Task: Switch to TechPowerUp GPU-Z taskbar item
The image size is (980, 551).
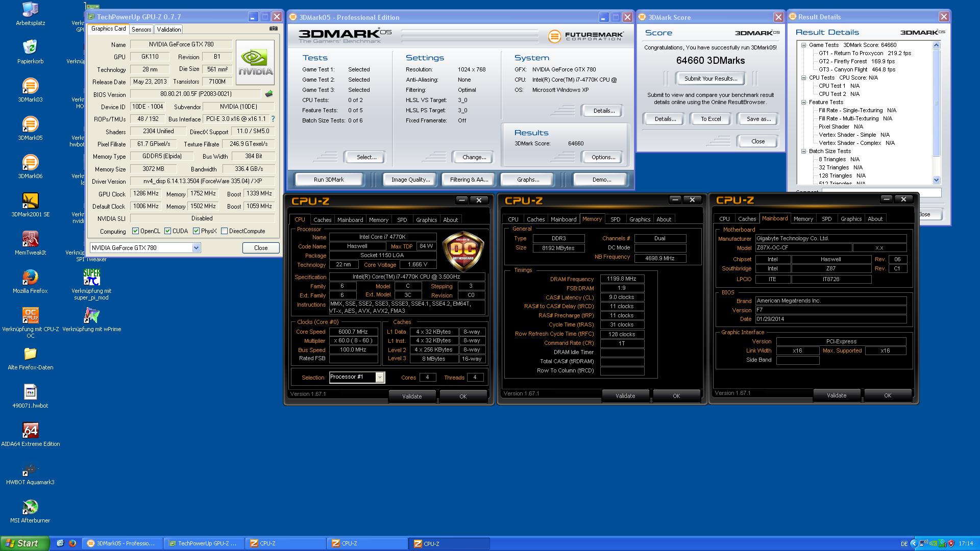Action: click(204, 543)
